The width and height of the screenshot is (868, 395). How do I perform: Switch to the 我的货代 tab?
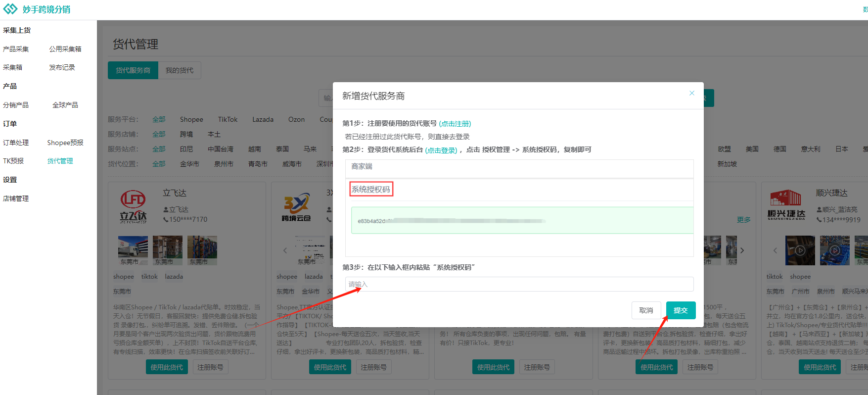[x=180, y=70]
